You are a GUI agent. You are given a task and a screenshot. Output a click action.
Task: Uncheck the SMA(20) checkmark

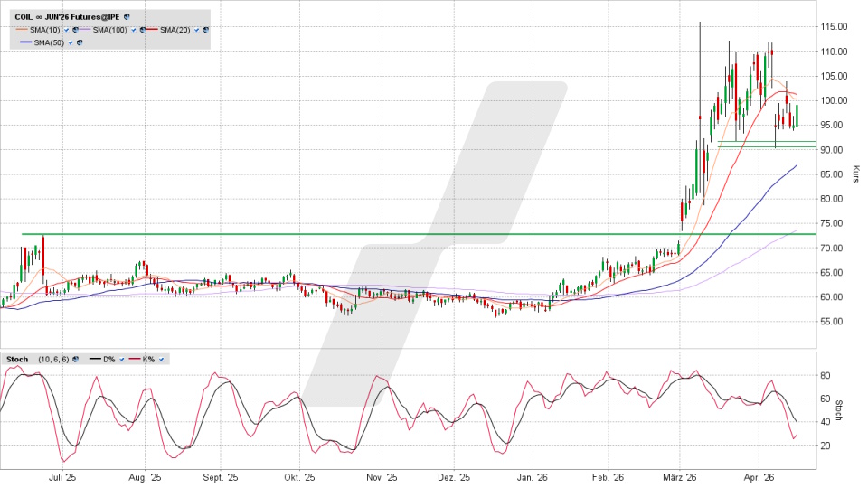tap(196, 30)
